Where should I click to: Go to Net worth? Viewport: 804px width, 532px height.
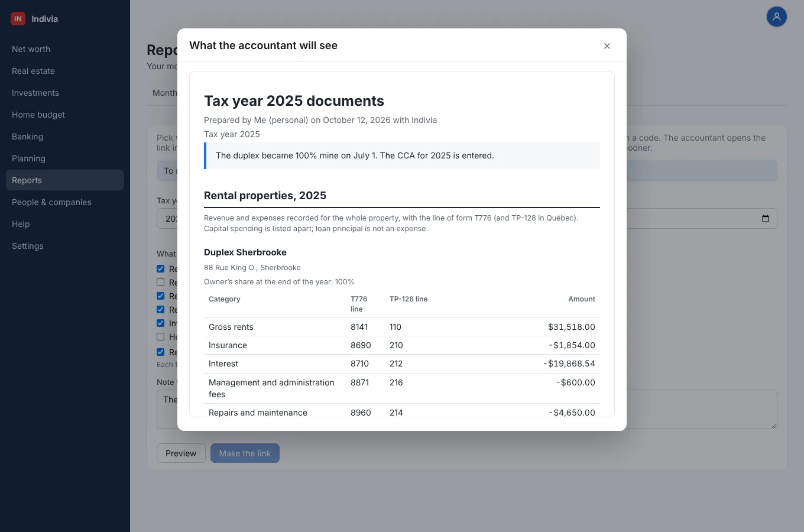pos(65,49)
